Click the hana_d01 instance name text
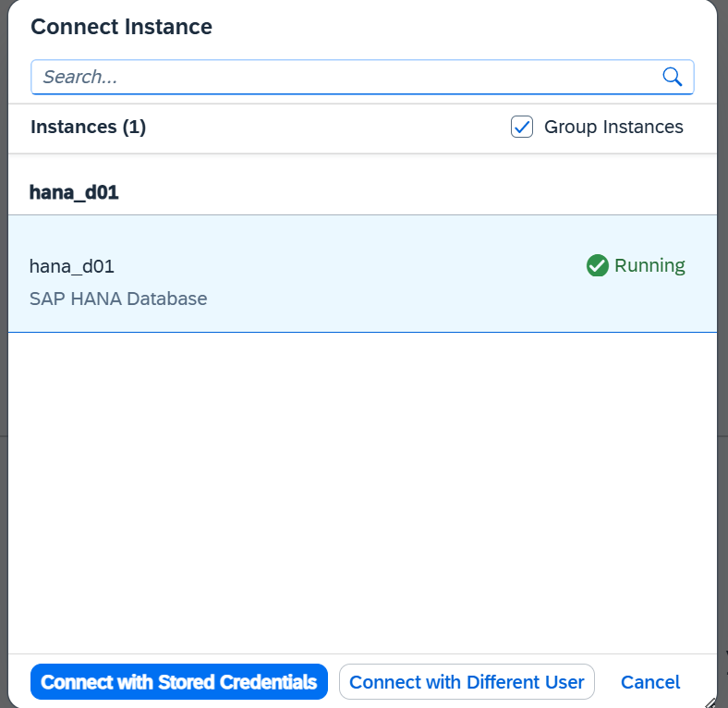 [72, 267]
